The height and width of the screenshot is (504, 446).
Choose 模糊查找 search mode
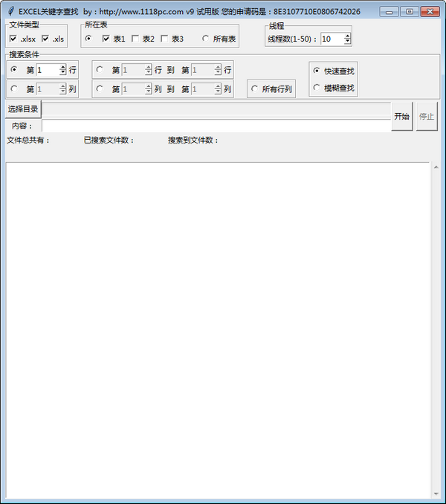click(317, 88)
